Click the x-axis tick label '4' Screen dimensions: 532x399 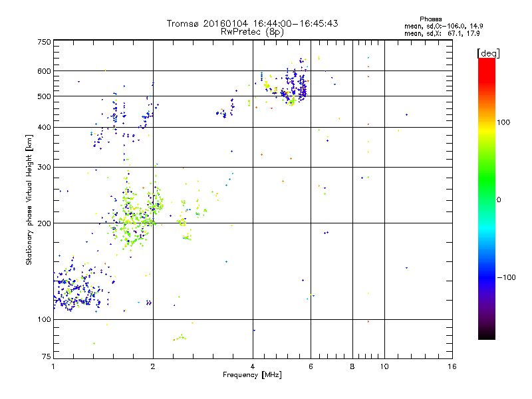pyautogui.click(x=253, y=366)
